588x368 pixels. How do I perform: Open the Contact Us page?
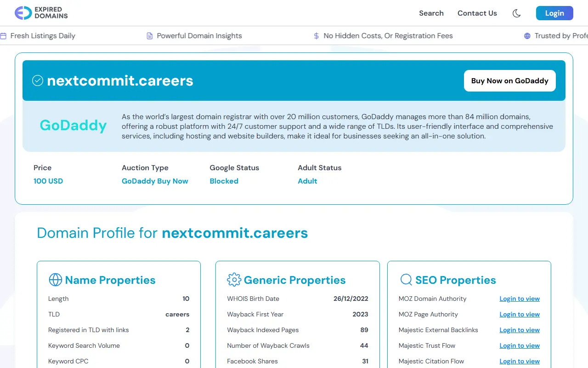point(477,13)
